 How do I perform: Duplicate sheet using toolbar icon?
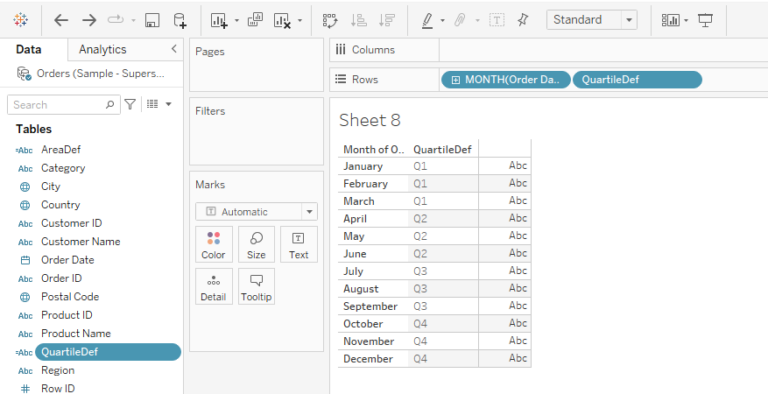255,20
